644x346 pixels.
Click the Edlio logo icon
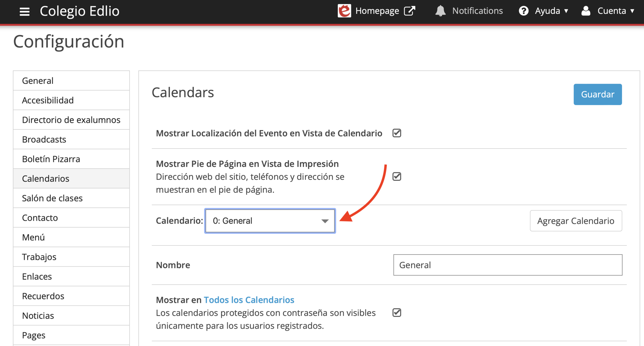click(344, 11)
